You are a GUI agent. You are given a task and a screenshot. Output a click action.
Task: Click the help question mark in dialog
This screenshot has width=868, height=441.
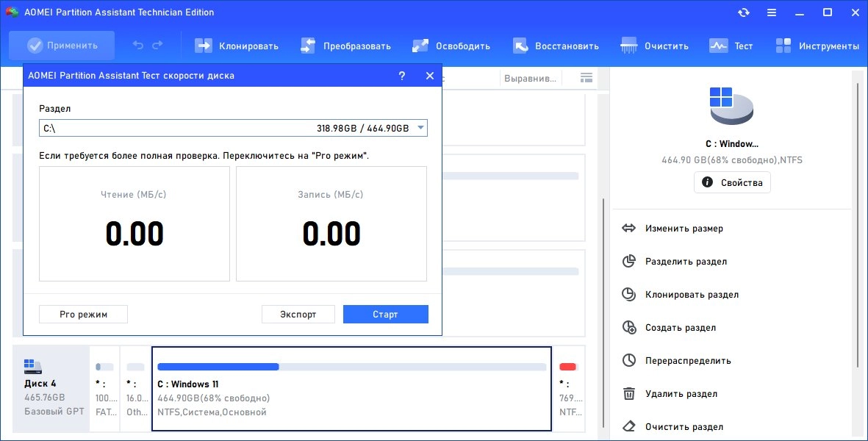coord(402,76)
